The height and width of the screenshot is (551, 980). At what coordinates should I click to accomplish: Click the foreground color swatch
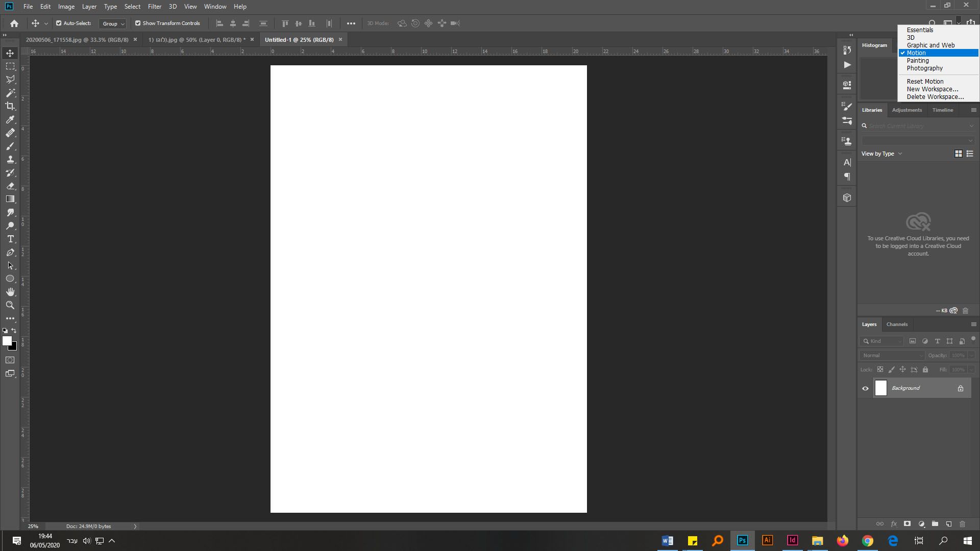click(7, 341)
